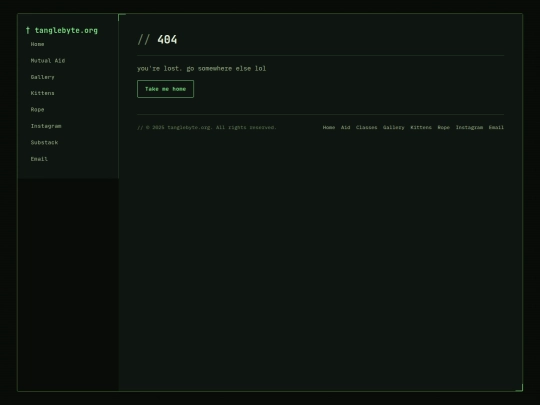Open Mutual Aid in the sidebar

[x=48, y=61]
